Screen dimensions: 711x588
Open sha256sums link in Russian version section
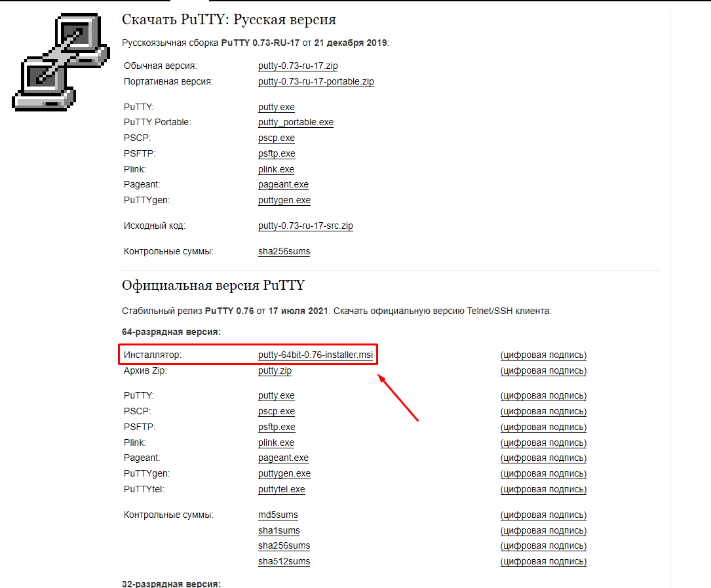(x=284, y=251)
